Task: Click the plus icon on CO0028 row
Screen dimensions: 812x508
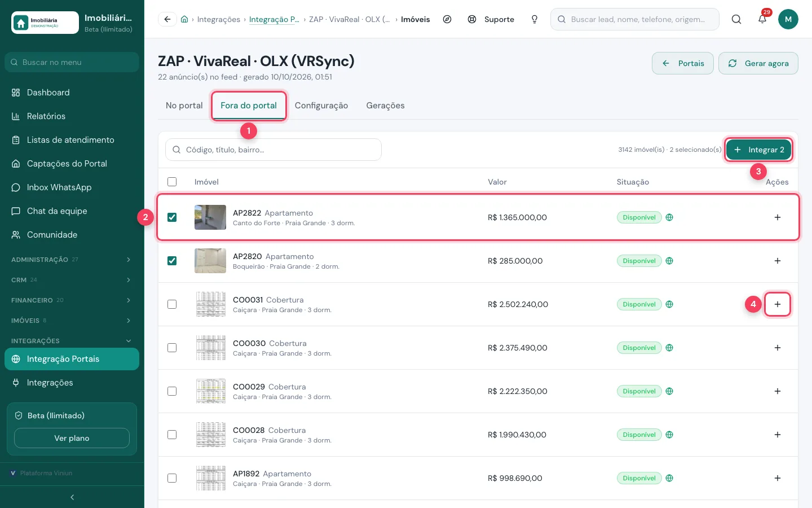Action: [x=778, y=435]
